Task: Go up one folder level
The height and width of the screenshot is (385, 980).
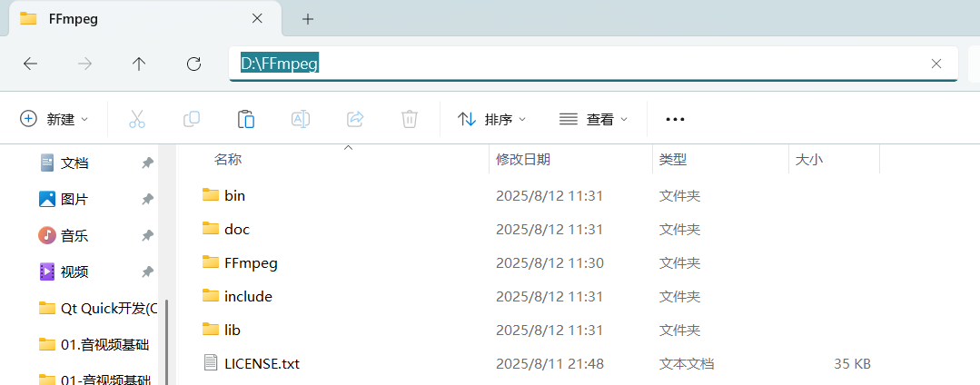Action: click(x=139, y=64)
